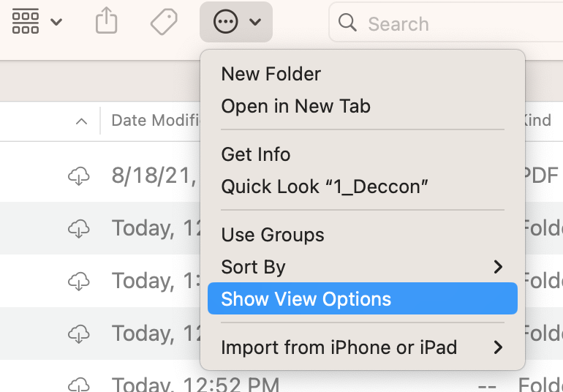Click the Search magnifying glass icon
The width and height of the screenshot is (563, 392).
[x=348, y=23]
